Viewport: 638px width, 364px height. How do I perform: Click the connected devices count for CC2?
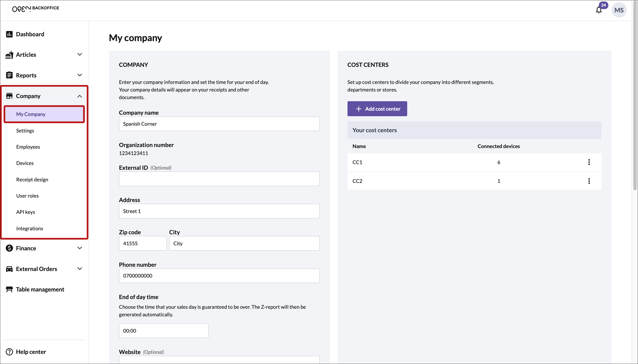point(499,181)
